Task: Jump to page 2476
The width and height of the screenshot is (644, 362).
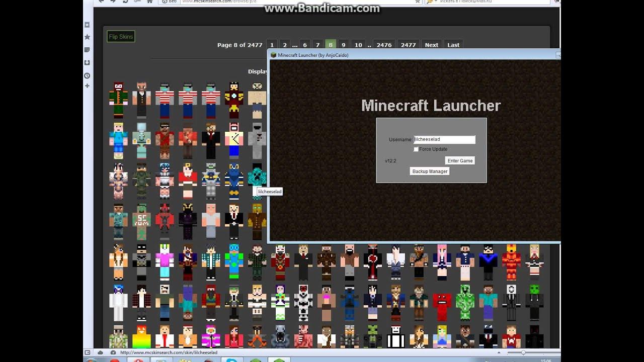Action: tap(384, 45)
